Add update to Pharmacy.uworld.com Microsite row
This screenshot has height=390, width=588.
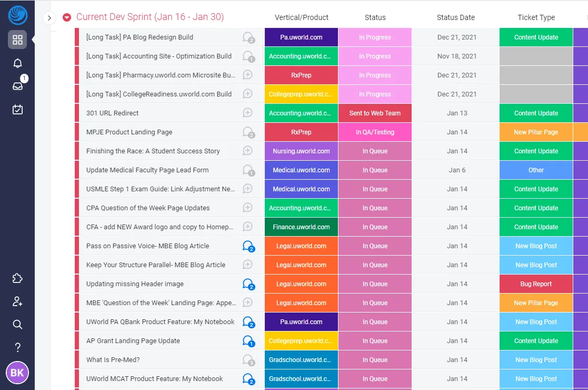[247, 75]
